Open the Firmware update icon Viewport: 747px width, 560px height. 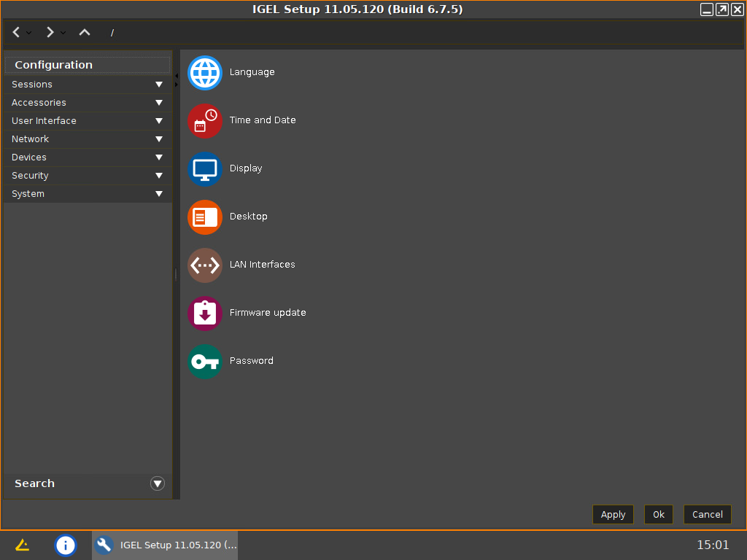tap(204, 313)
